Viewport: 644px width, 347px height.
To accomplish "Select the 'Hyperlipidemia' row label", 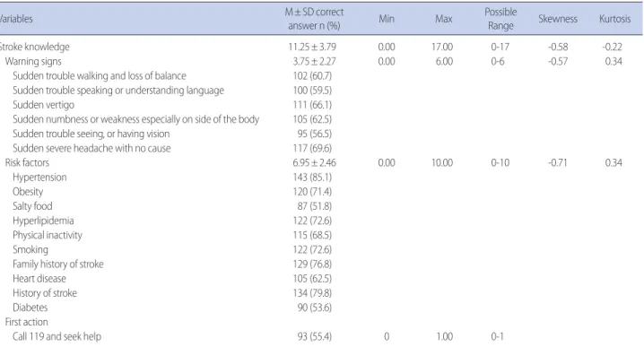I will [x=43, y=221].
